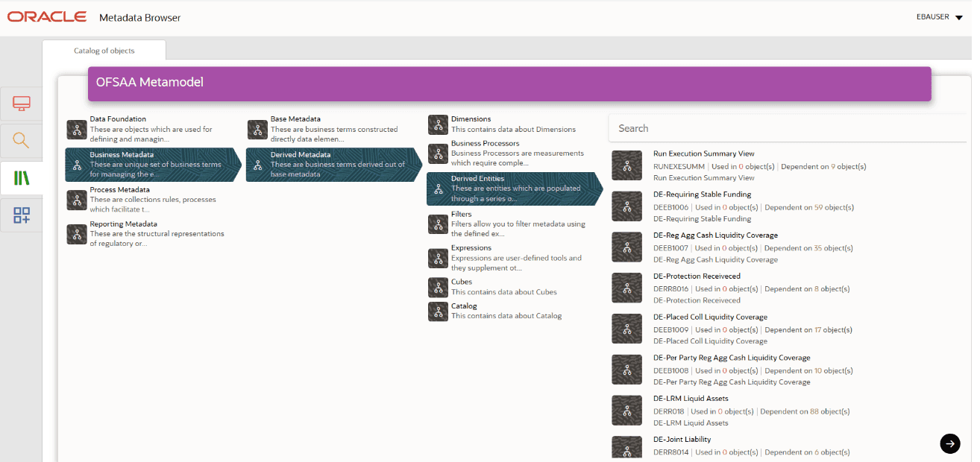
Task: Open the magnifier search icon in sidebar
Action: tap(22, 140)
